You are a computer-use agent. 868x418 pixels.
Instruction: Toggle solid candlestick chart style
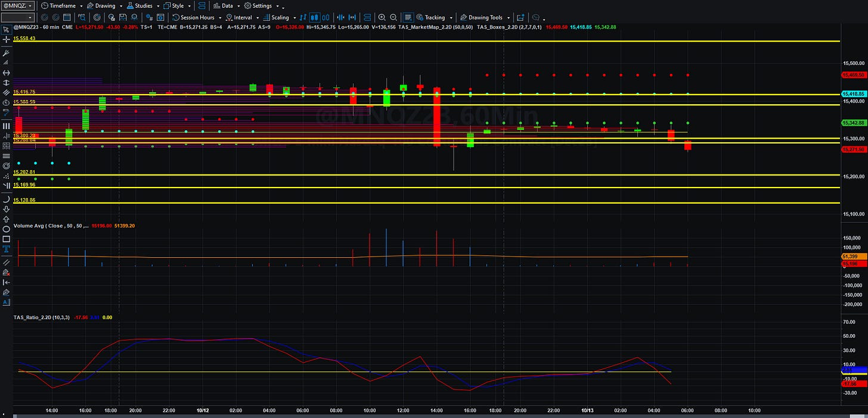tap(315, 17)
